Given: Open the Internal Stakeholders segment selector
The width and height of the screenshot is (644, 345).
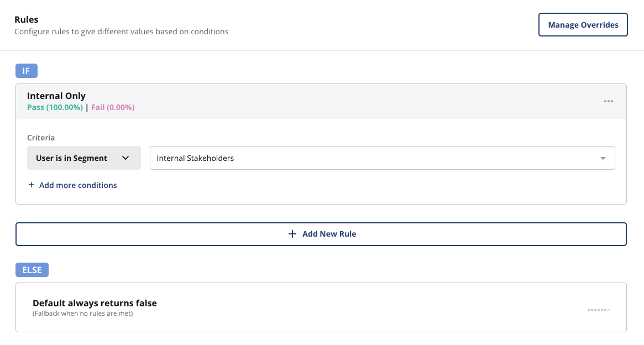Looking at the screenshot, I should (383, 158).
